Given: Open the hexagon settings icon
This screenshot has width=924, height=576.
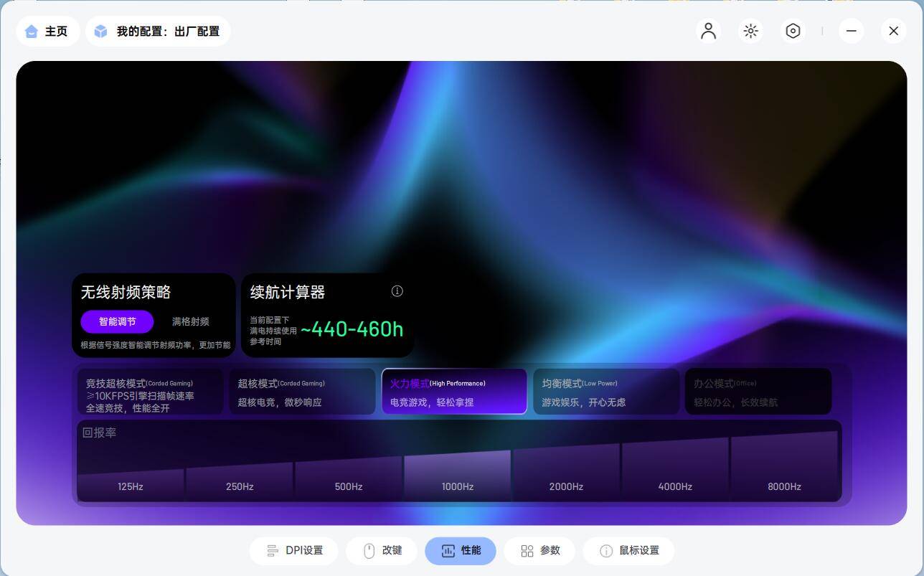Looking at the screenshot, I should [793, 31].
